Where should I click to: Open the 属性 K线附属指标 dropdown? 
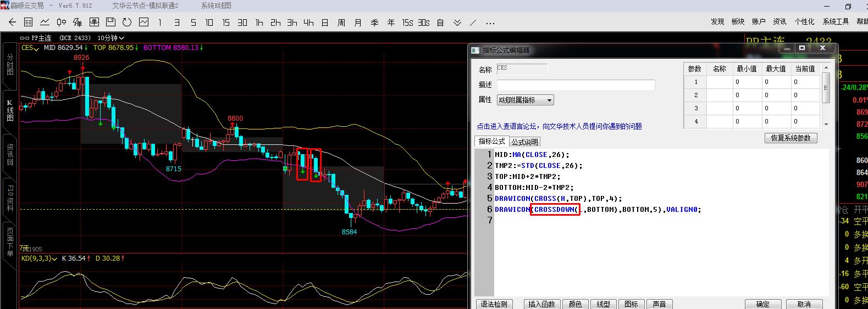point(525,100)
